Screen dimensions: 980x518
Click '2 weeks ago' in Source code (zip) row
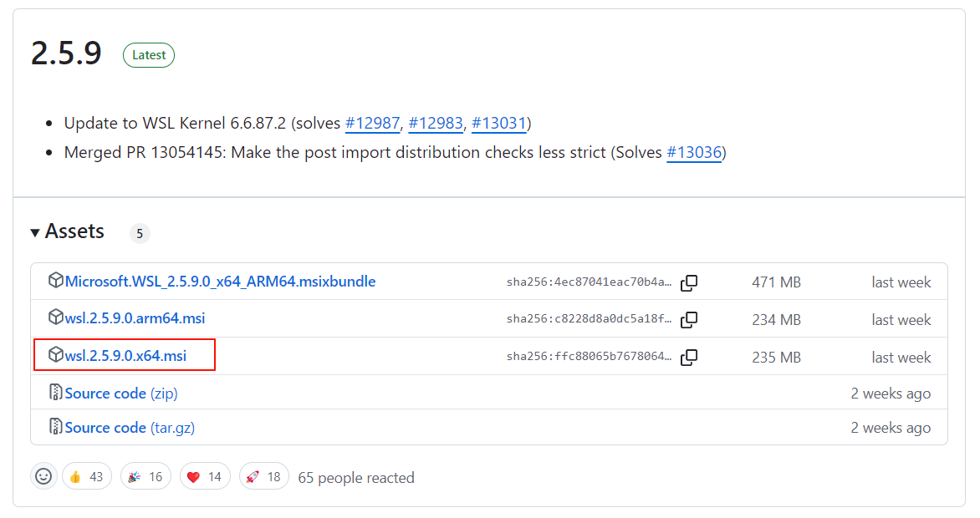tap(891, 394)
